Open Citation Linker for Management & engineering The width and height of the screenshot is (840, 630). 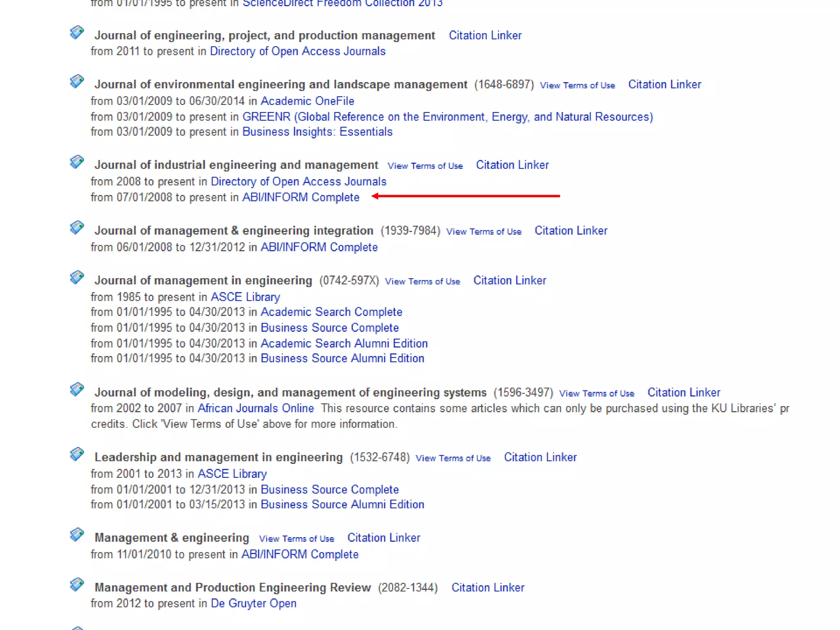coord(383,538)
